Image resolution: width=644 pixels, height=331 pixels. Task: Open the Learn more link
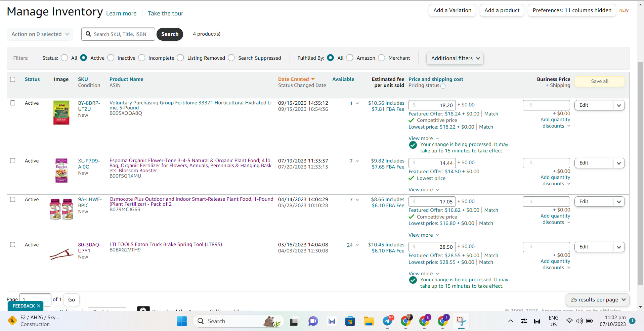click(121, 13)
